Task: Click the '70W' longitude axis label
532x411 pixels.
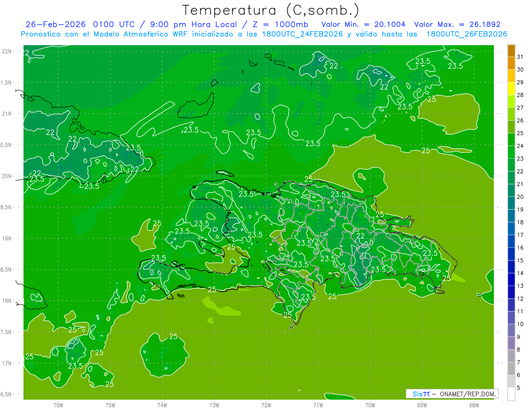Action: pos(370,405)
